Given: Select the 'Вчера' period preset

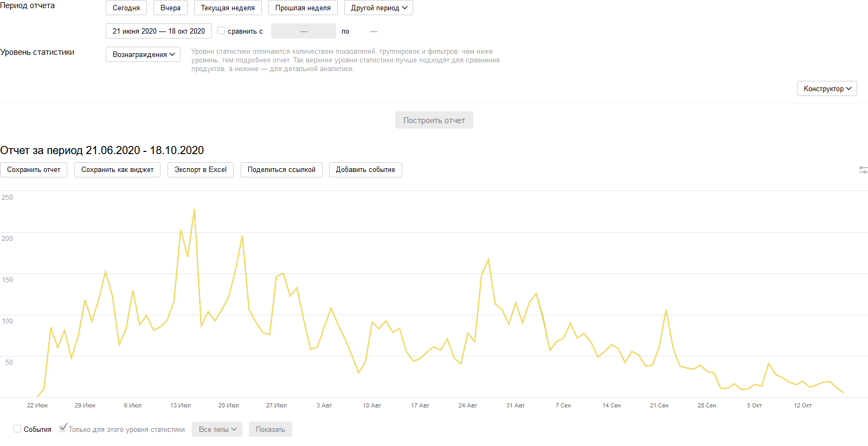Looking at the screenshot, I should (170, 8).
